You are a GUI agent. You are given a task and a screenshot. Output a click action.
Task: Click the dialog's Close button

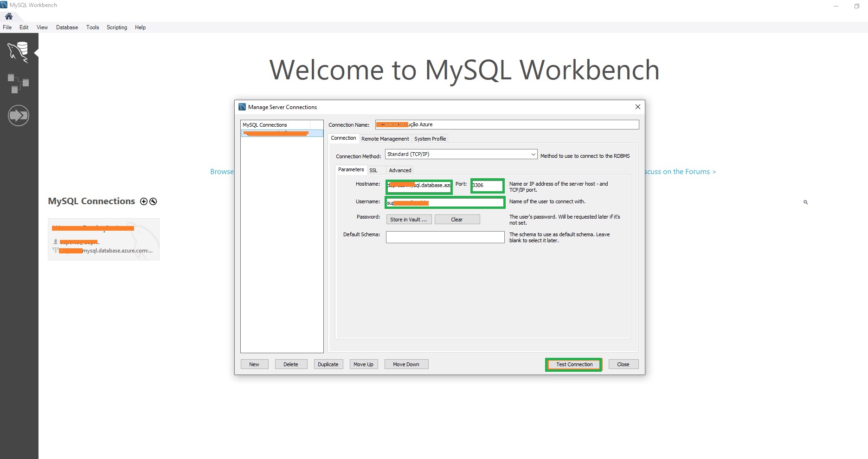(623, 364)
